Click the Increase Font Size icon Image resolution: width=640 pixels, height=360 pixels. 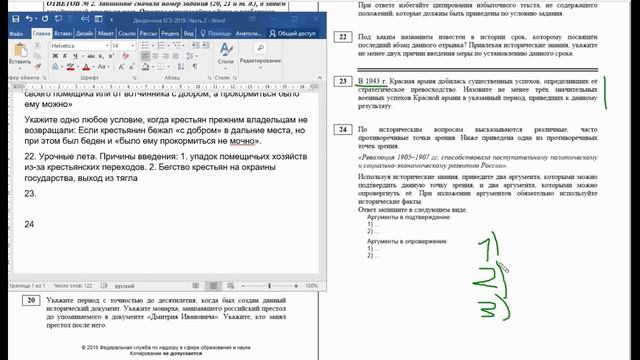pos(121,67)
